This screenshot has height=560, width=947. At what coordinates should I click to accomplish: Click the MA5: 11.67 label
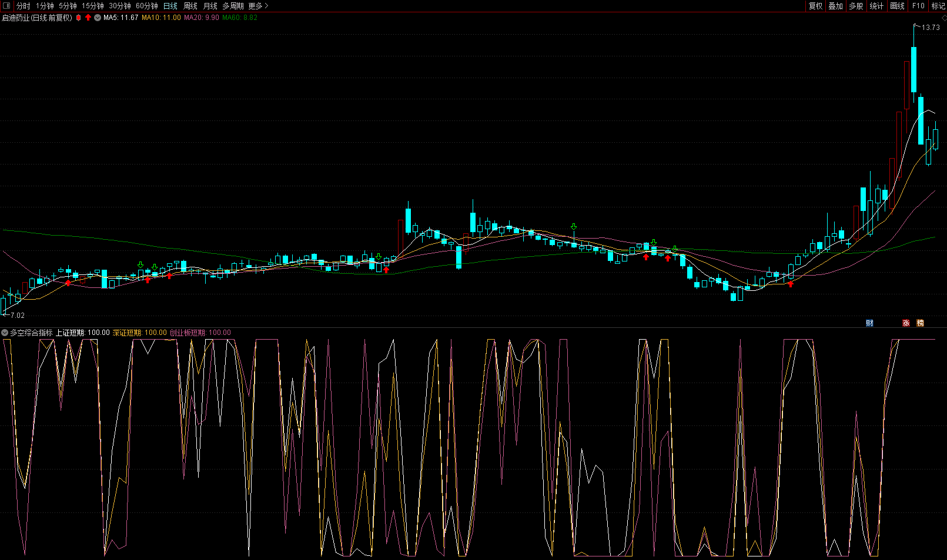click(121, 18)
